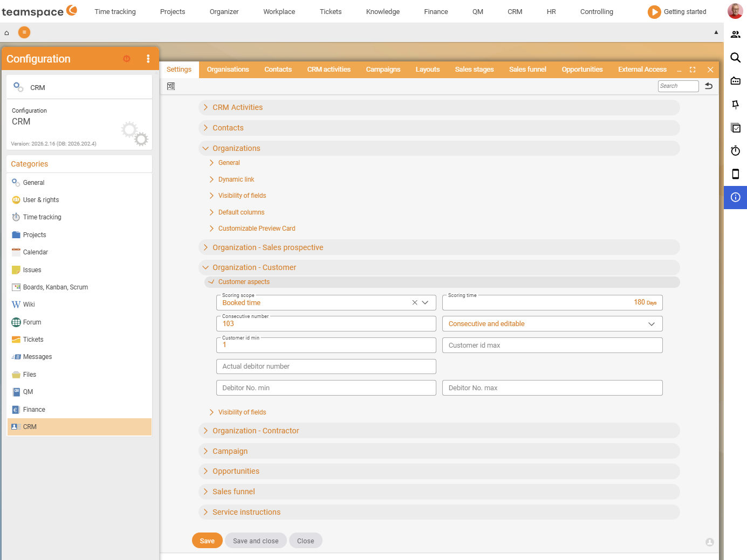Open the Finance top menu
Image resolution: width=747 pixels, height=560 pixels.
(436, 12)
